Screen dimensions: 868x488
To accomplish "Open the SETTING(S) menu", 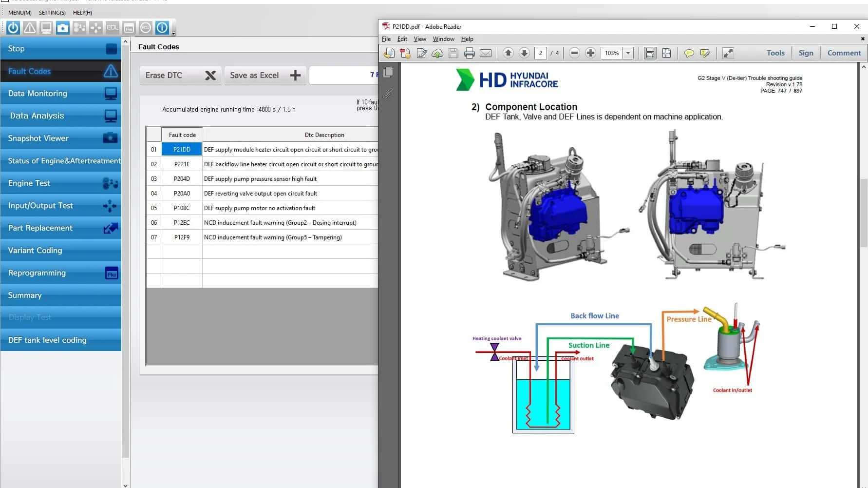I will point(52,13).
